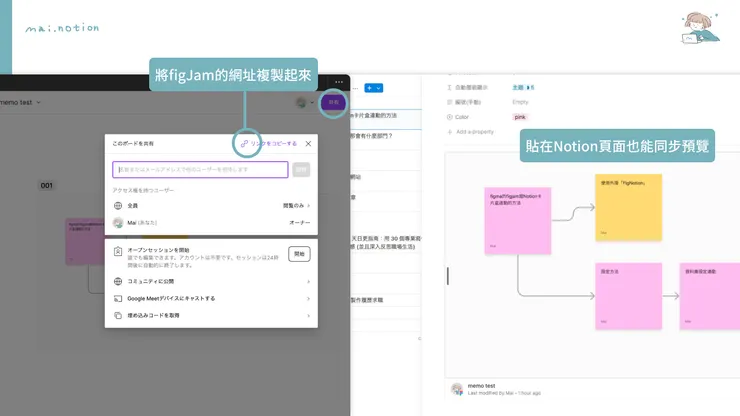Image resolution: width=740 pixels, height=416 pixels.
Task: Click the 自動層級顯示 property name
Action: tap(471, 87)
